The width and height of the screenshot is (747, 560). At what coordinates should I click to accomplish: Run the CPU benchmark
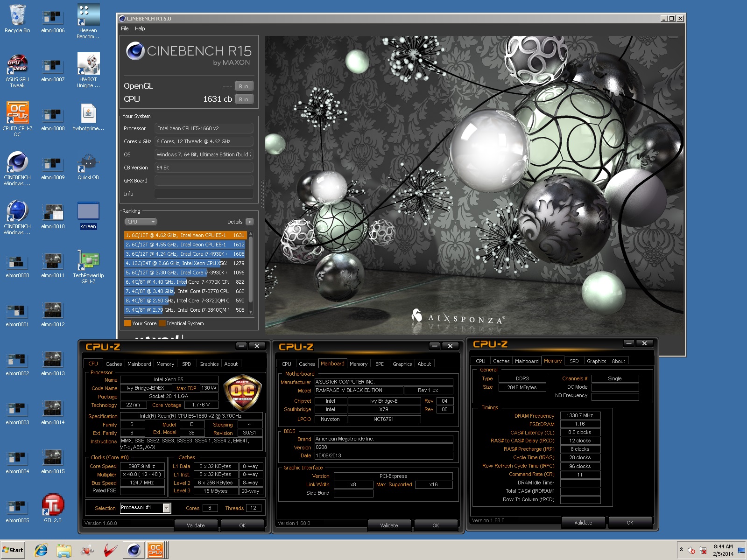[x=244, y=99]
